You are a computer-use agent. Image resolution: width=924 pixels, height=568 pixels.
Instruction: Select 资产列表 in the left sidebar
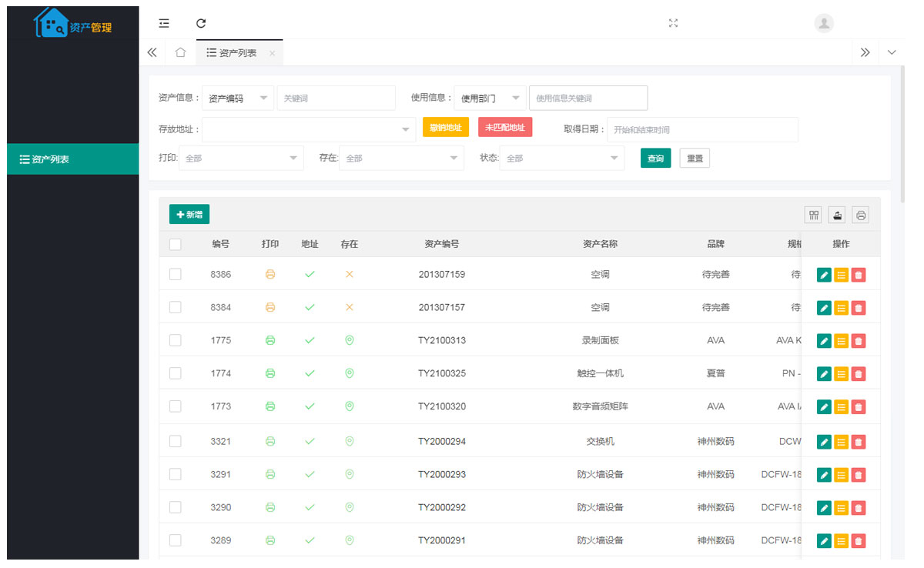72,159
